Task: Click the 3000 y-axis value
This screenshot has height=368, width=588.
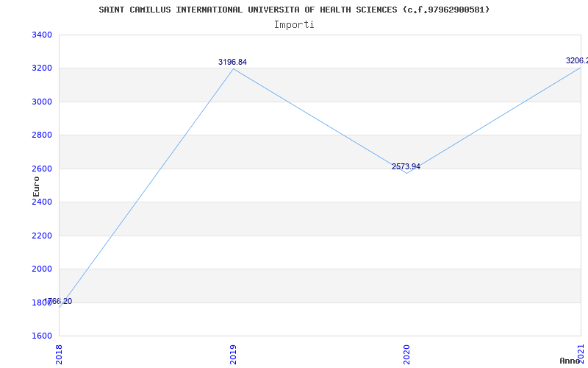Action: [42, 102]
